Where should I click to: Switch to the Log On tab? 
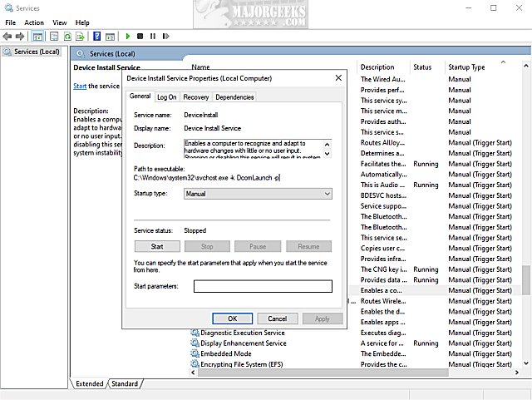[167, 97]
